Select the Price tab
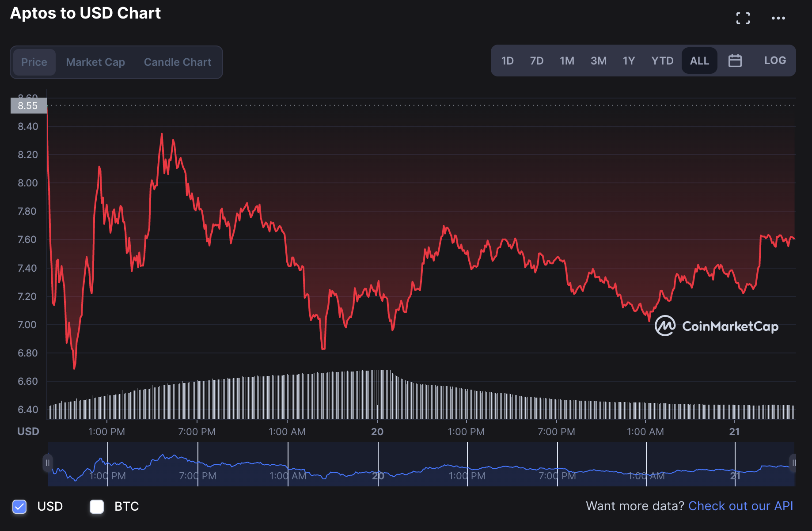 [x=34, y=62]
